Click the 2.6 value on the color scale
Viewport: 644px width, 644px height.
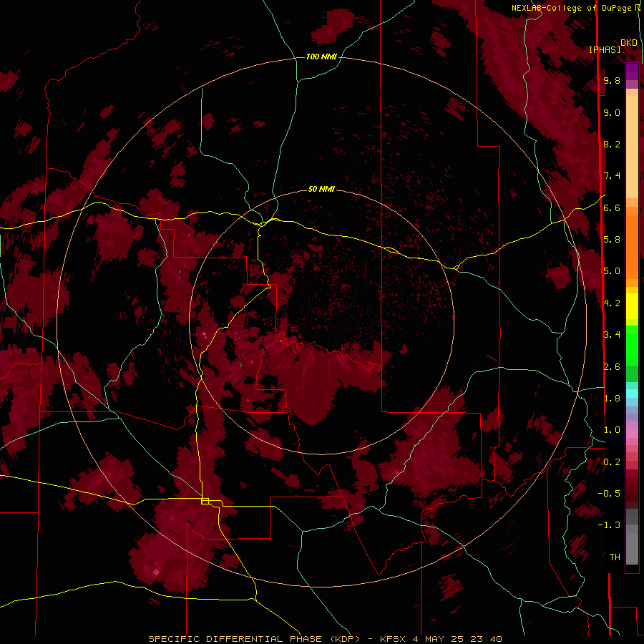point(612,367)
